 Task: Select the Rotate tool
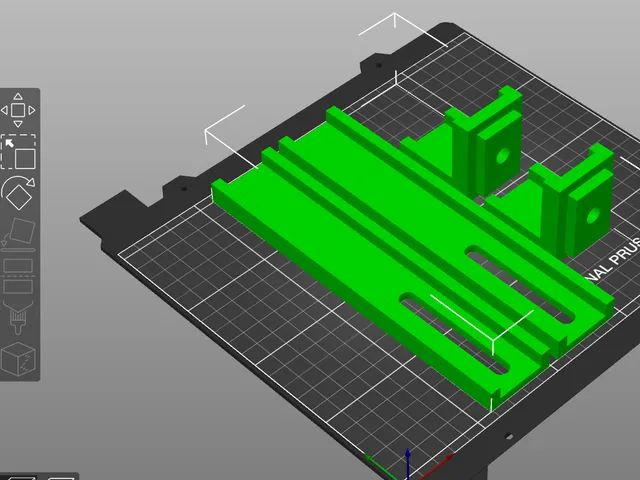click(18, 193)
